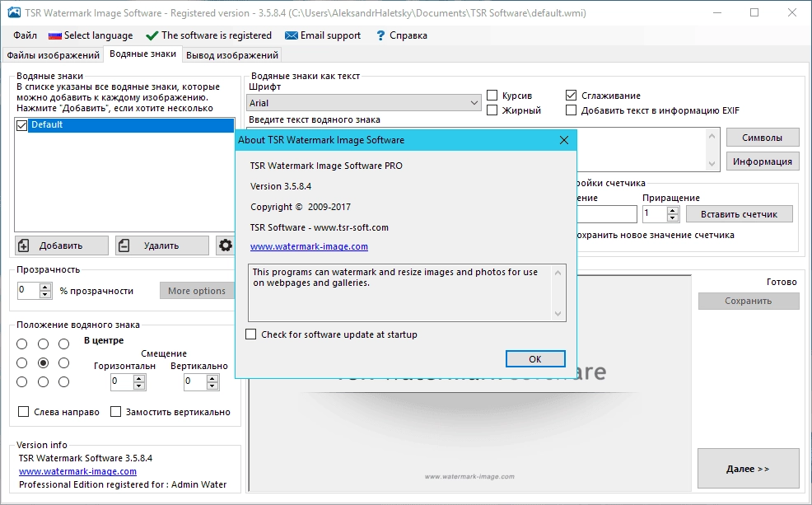This screenshot has height=505, width=812.
Task: Open the Справка menu
Action: 402,35
